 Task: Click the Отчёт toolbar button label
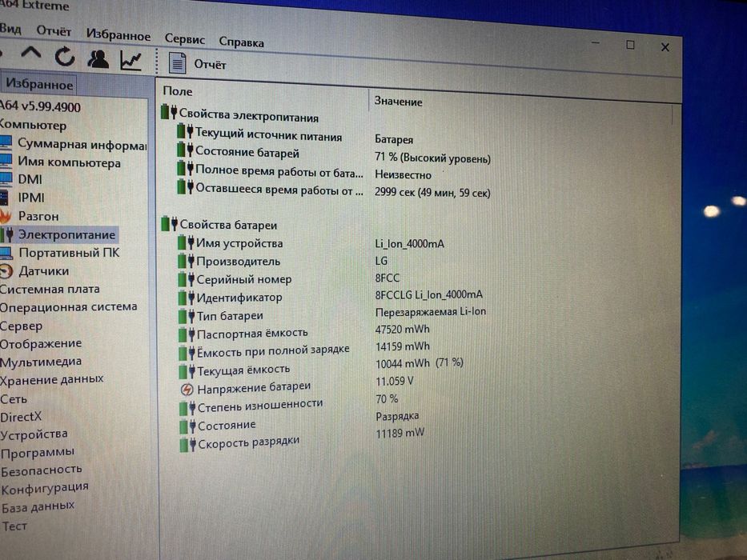coord(210,64)
